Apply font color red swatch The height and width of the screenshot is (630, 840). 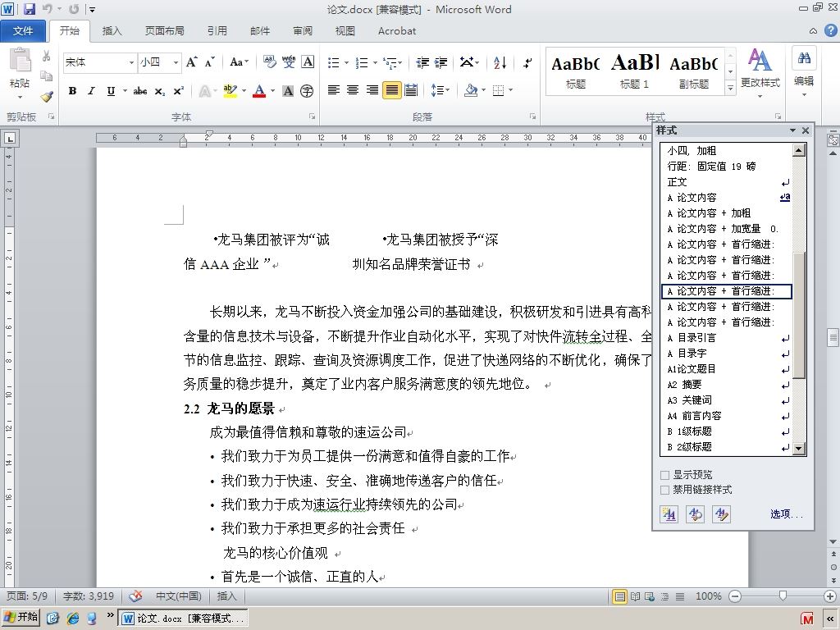pyautogui.click(x=260, y=91)
